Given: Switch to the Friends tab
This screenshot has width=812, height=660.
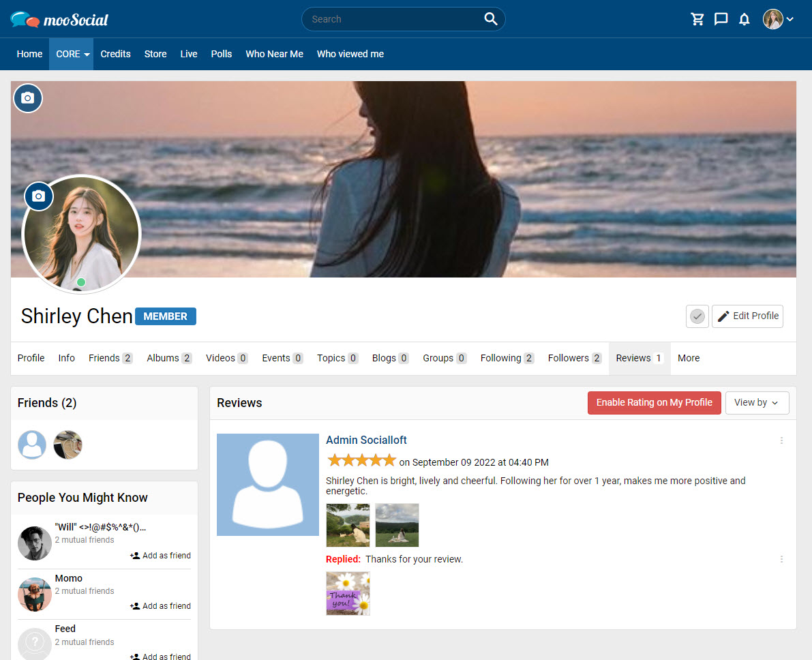Looking at the screenshot, I should (x=110, y=358).
